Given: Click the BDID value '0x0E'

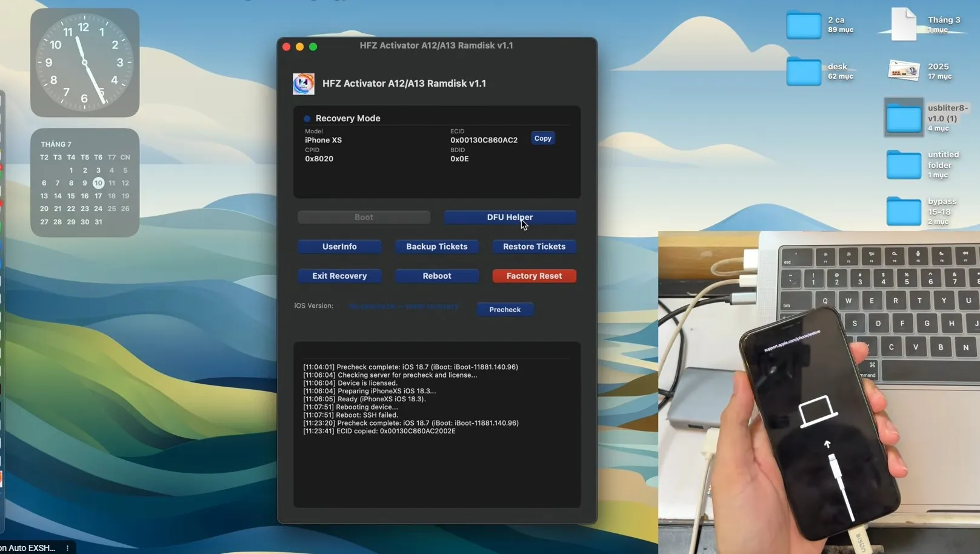Looking at the screenshot, I should 459,159.
